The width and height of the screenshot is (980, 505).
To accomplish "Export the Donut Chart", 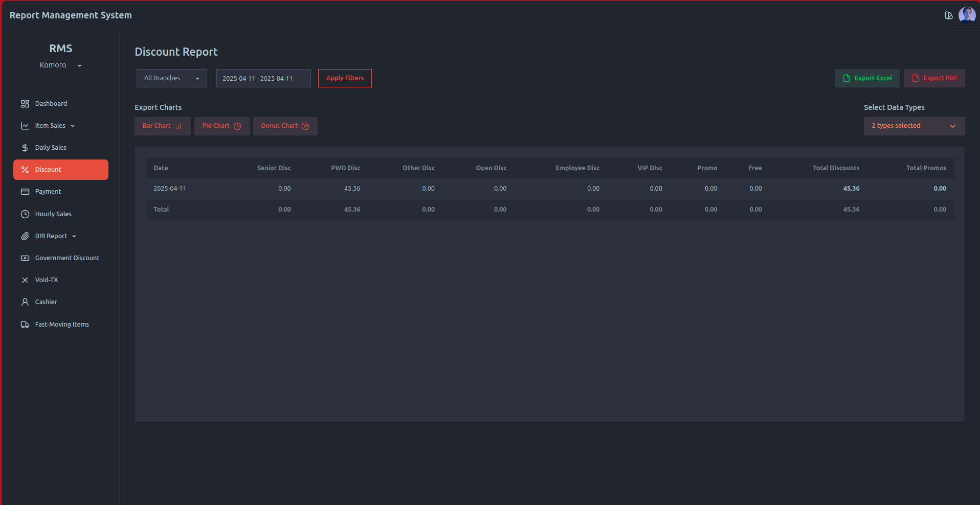I will (285, 126).
